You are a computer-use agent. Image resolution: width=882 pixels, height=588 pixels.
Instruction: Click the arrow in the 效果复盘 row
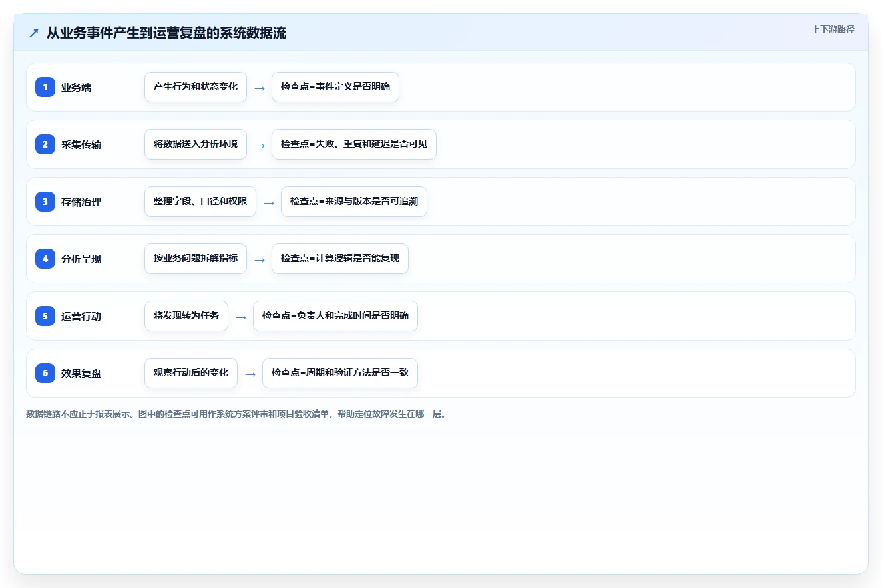pos(250,374)
